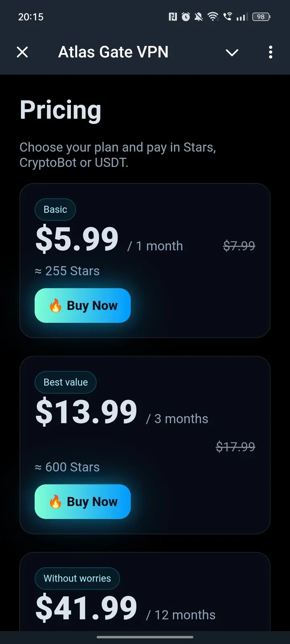290x644 pixels.
Task: Tap the muted notifications bell icon
Action: pos(199,17)
